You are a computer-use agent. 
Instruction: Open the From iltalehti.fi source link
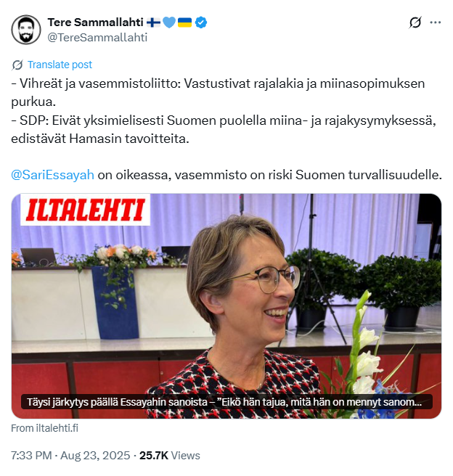pos(44,428)
